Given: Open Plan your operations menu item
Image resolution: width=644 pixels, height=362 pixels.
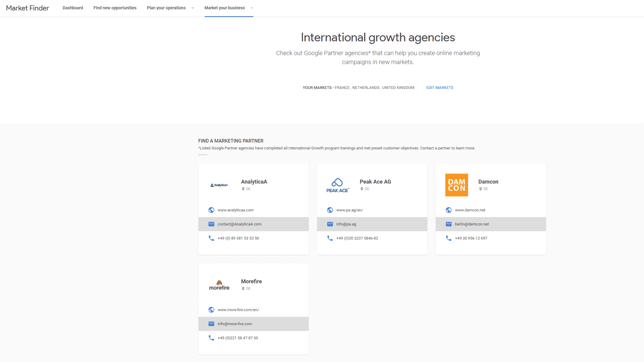Looking at the screenshot, I should (166, 8).
